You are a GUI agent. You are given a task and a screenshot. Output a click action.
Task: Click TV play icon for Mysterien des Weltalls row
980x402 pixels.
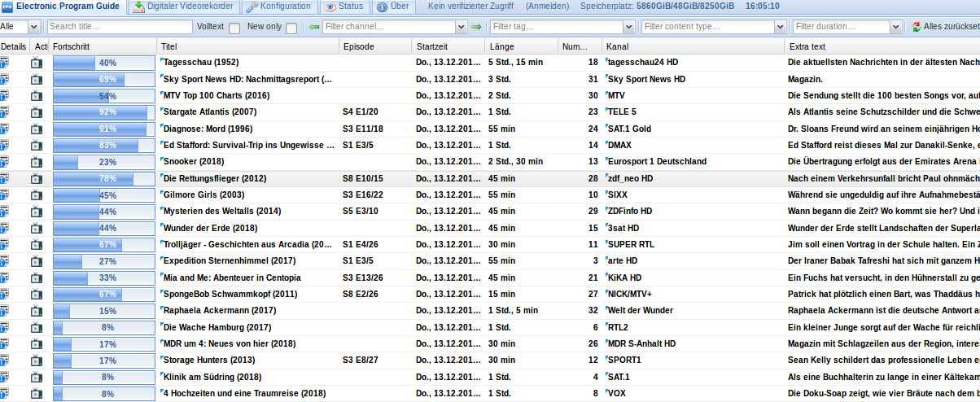coord(37,212)
